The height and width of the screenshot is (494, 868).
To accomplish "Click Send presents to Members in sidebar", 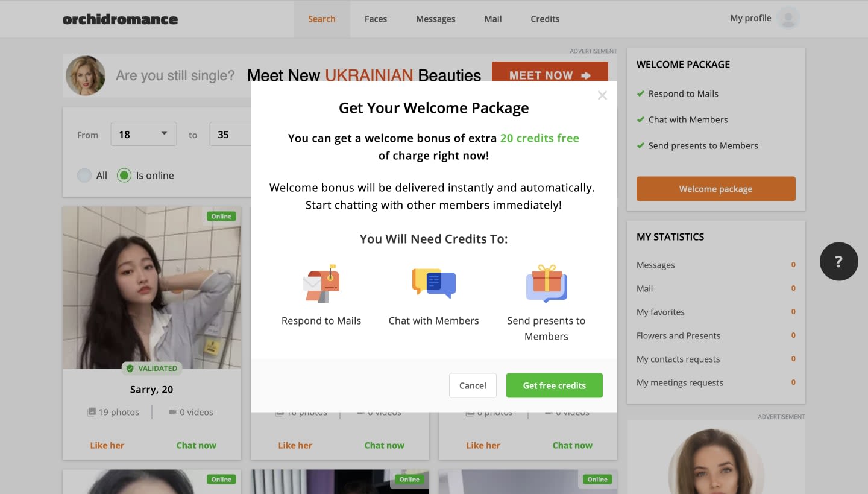I will (703, 145).
